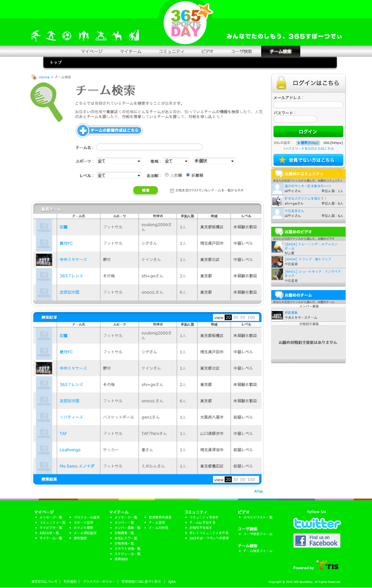Click the star icon on non-member signup button
The height and width of the screenshot is (588, 372).
pos(282,160)
